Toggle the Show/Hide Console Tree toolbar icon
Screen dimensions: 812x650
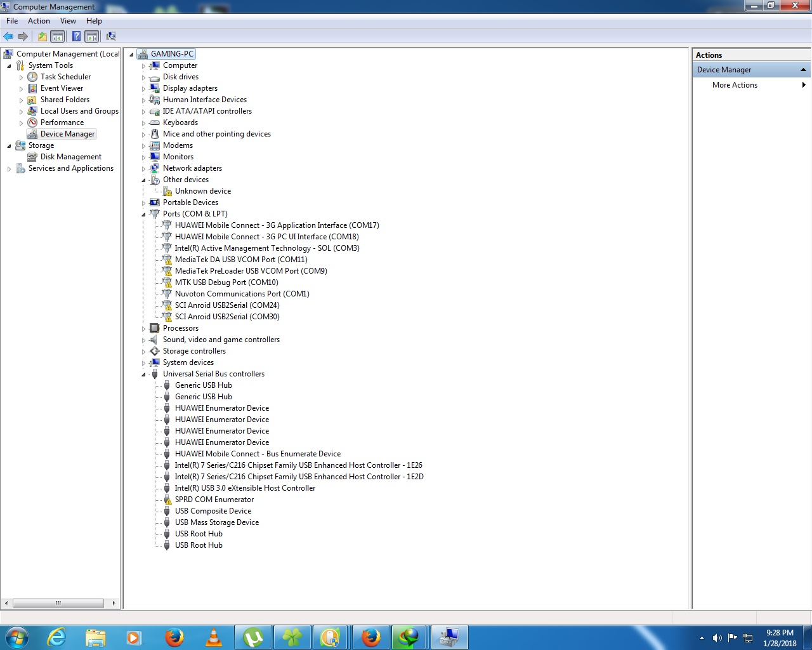click(57, 36)
